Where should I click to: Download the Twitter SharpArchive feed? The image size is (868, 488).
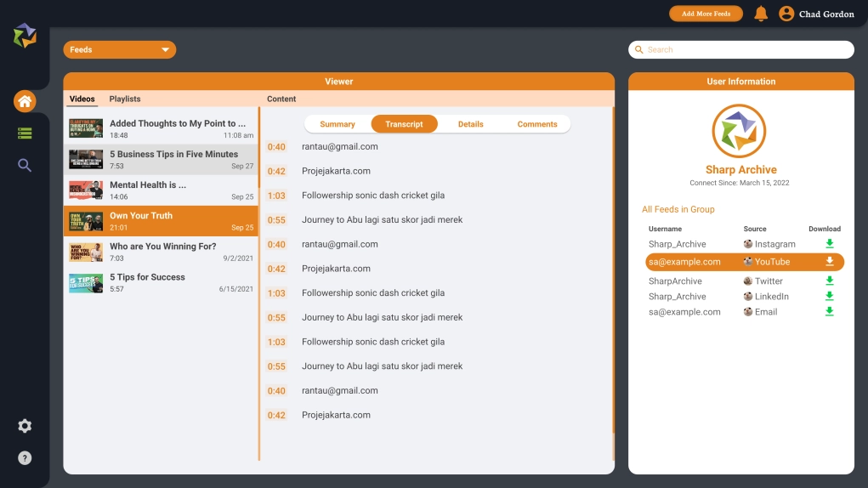830,281
